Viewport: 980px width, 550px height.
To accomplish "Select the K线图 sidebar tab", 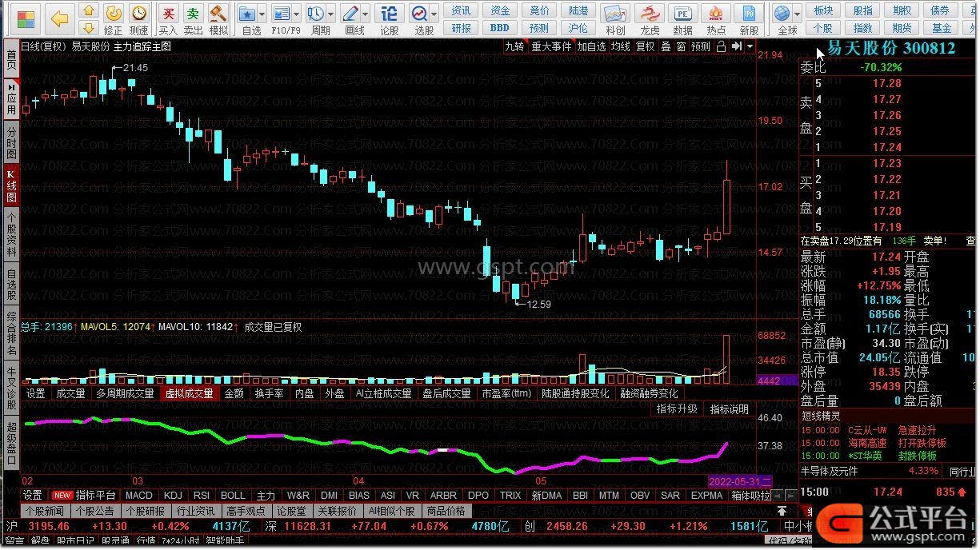I will click(11, 185).
